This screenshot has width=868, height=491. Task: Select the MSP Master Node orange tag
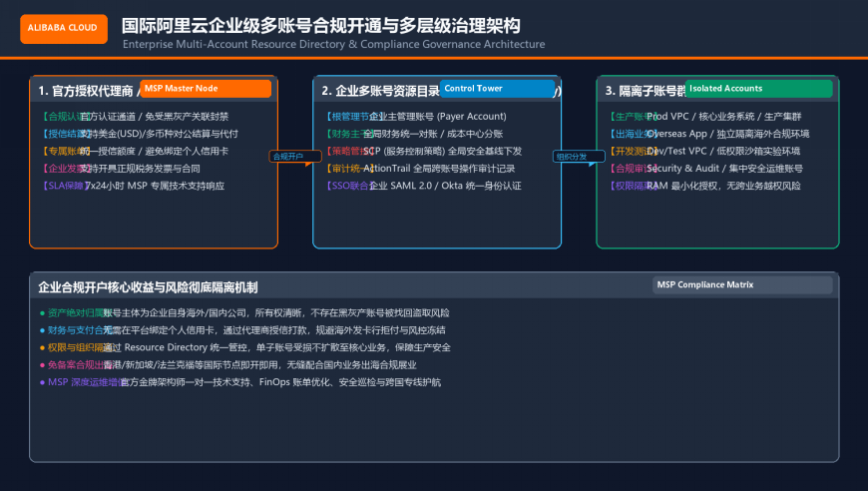(206, 89)
